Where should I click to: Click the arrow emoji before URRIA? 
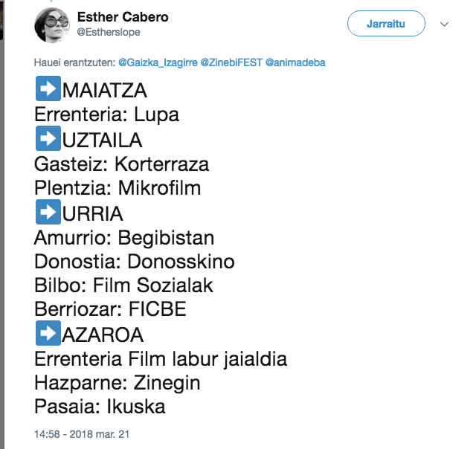[x=48, y=213]
